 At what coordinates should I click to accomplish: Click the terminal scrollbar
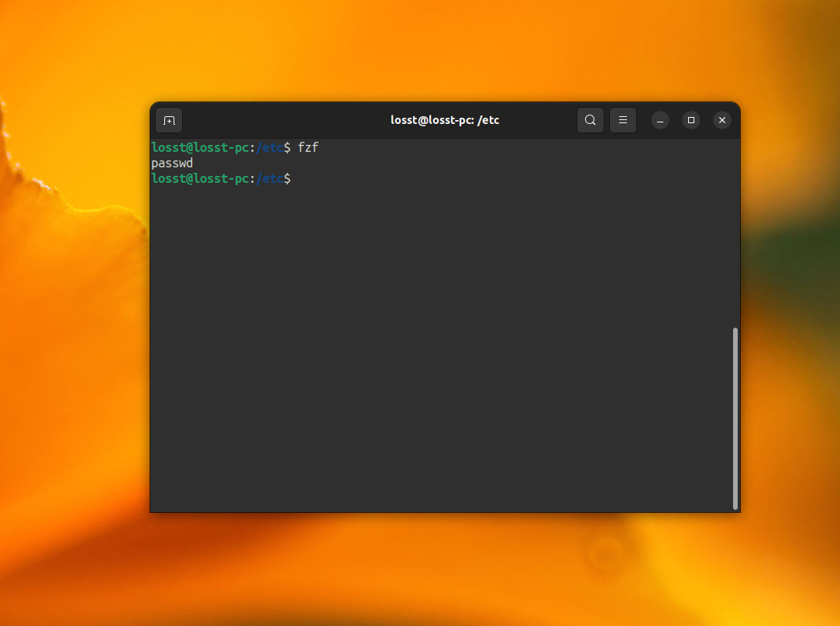[x=733, y=418]
